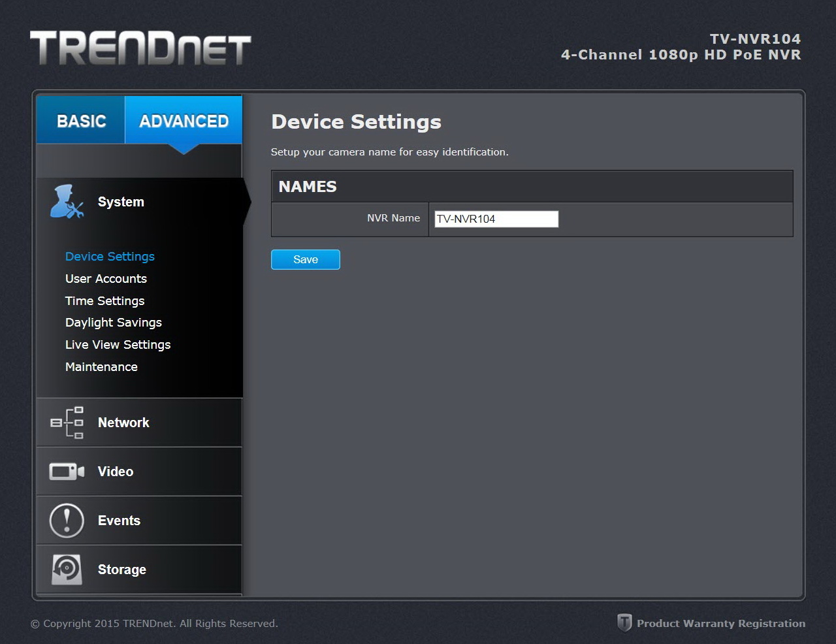
Task: Open Product Warranty Registration link
Action: 721,623
